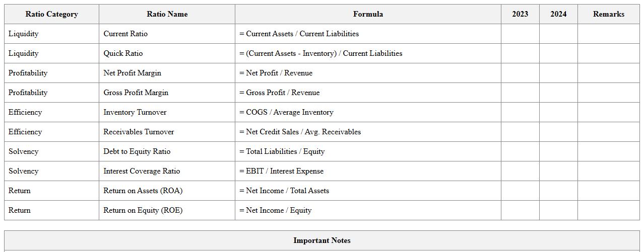Select the Current Ratio formula cell
Viewport: 644px width, 252px height.
368,34
